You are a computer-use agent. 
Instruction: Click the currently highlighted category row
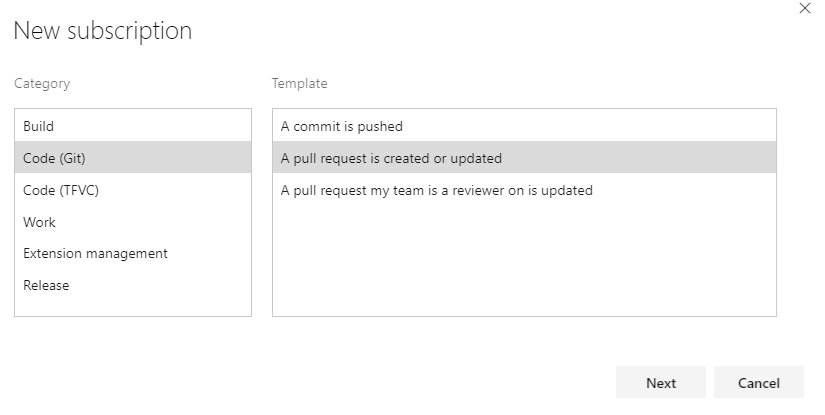click(x=132, y=158)
